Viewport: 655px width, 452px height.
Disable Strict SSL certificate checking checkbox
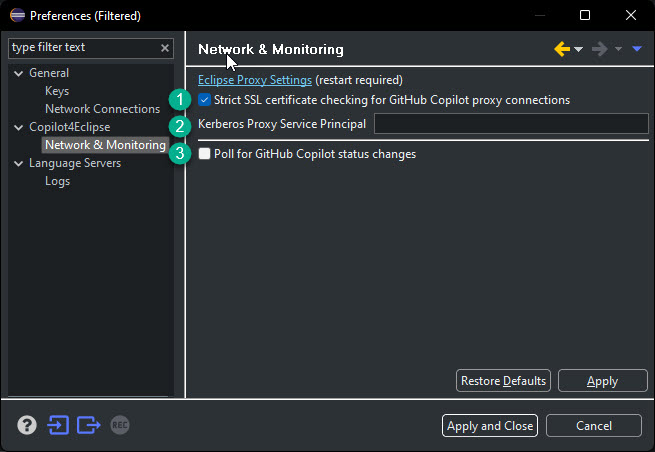pos(205,100)
